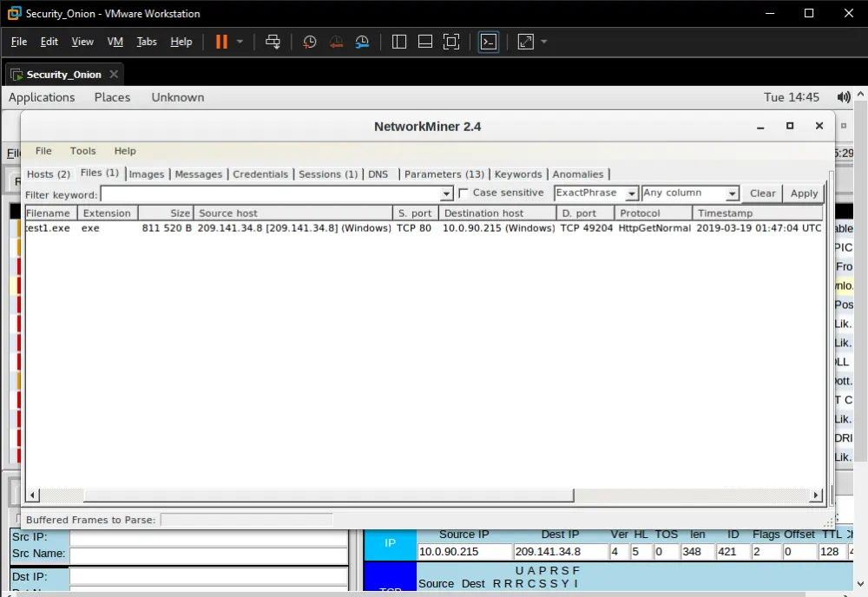
Task: Open VMware Edit menu
Action: point(49,42)
